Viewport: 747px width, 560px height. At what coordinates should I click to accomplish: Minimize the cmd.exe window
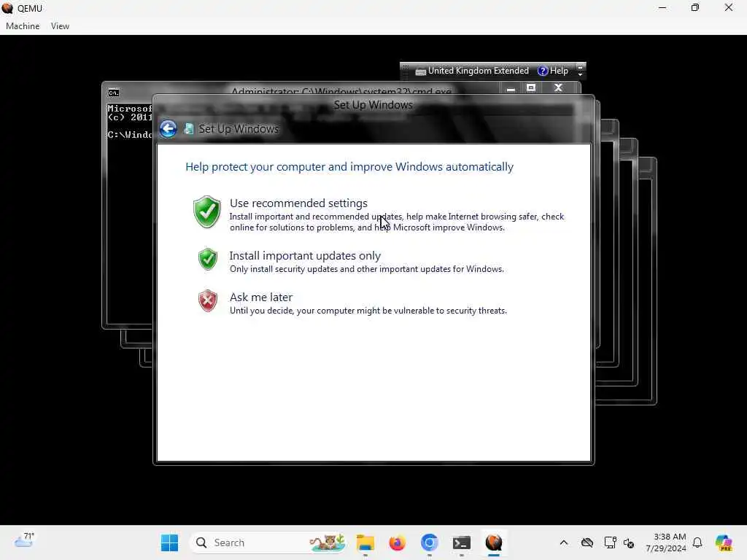click(x=511, y=88)
